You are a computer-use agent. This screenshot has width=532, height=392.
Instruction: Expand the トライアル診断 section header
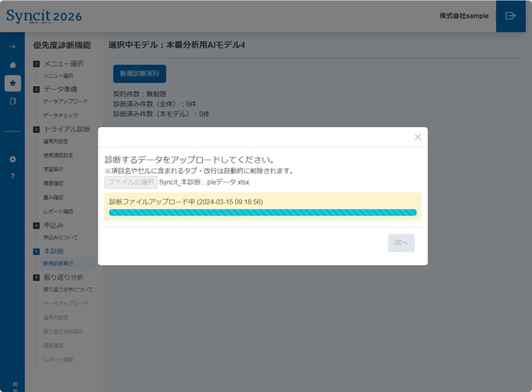coord(66,129)
